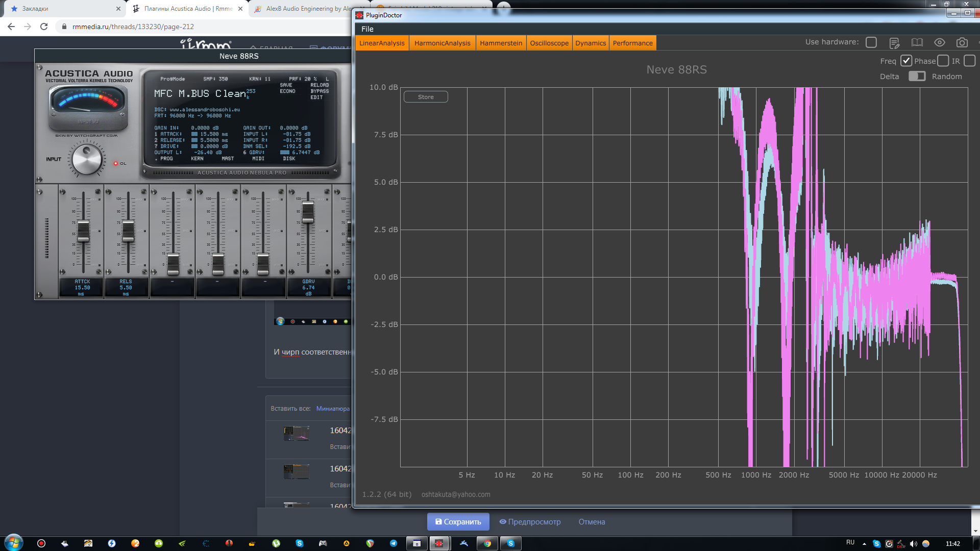Image resolution: width=980 pixels, height=551 pixels.
Task: Click EDIT on the Nebula display
Action: click(x=316, y=97)
